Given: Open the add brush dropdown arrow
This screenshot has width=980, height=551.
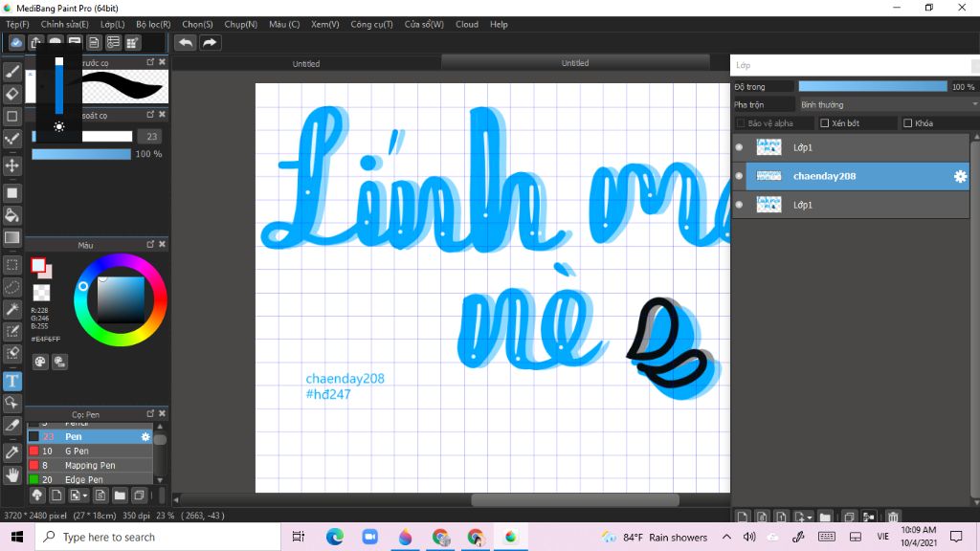Looking at the screenshot, I should point(85,496).
